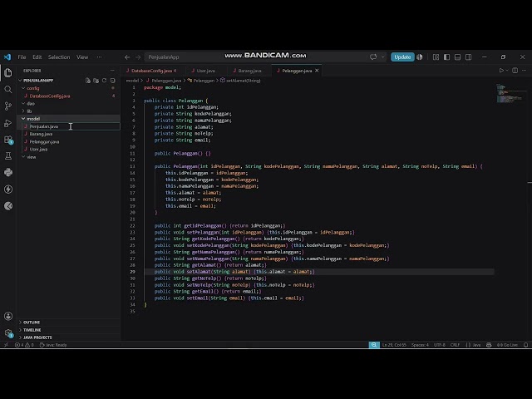Open the Extensions view

[8, 140]
